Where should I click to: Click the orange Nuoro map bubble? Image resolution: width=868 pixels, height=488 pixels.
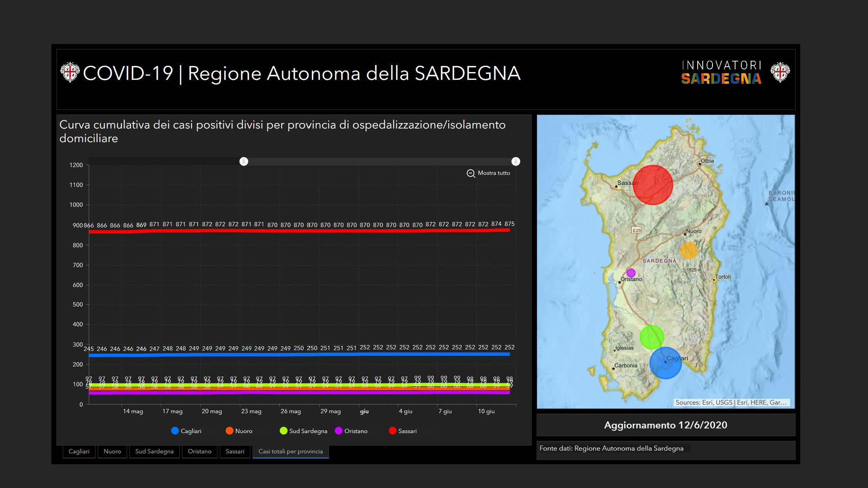click(689, 250)
